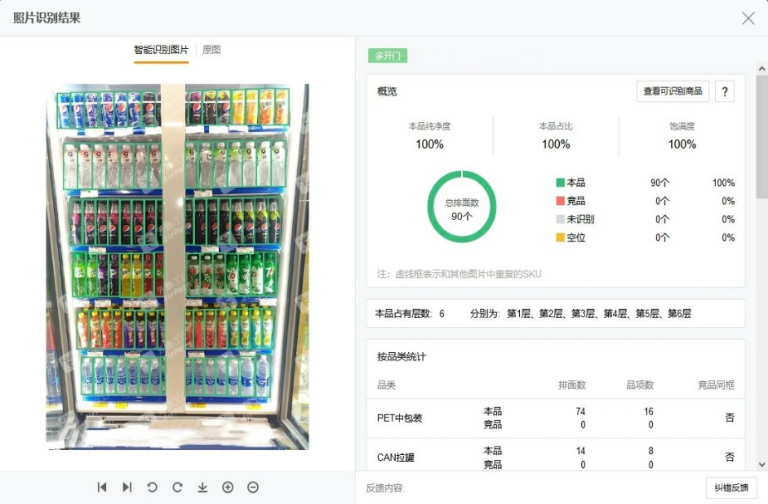Click CAN拉罐 本品 value 14
The height and width of the screenshot is (504, 768).
(x=580, y=451)
